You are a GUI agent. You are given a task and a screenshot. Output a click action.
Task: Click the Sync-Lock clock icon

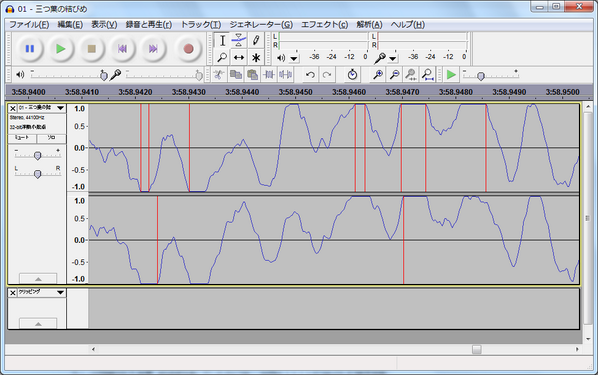[352, 75]
